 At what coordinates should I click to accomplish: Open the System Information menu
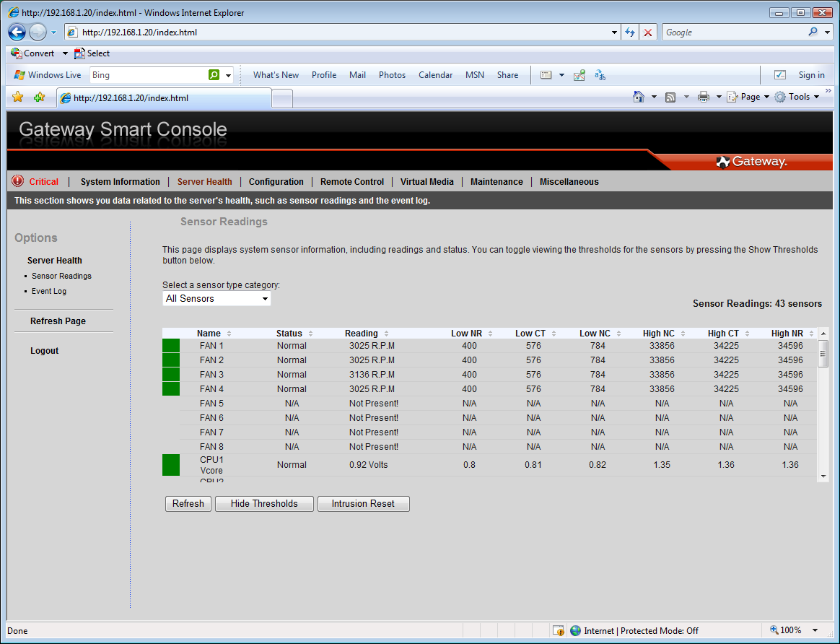pyautogui.click(x=120, y=182)
